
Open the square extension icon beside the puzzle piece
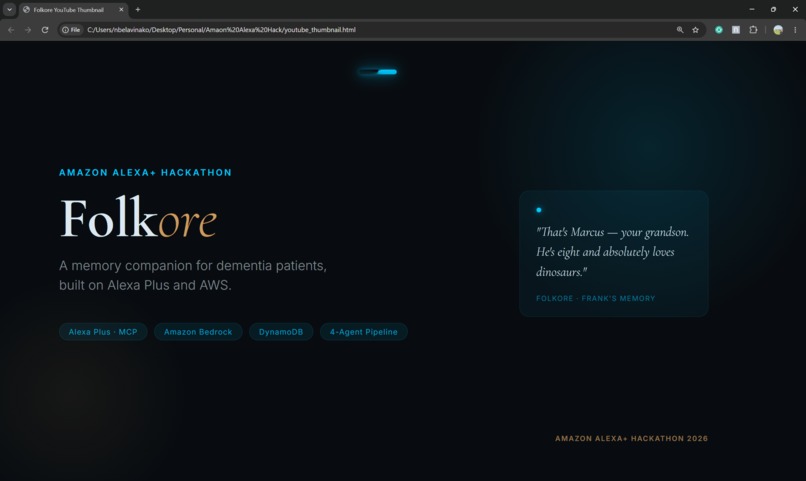pos(736,30)
